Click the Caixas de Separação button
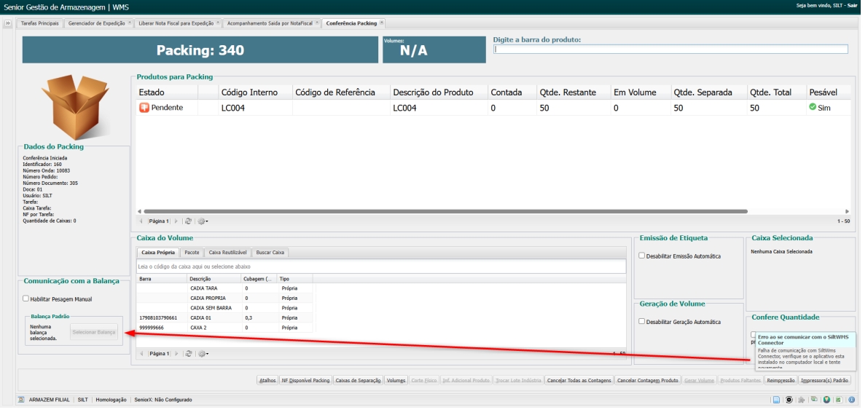 pos(358,381)
